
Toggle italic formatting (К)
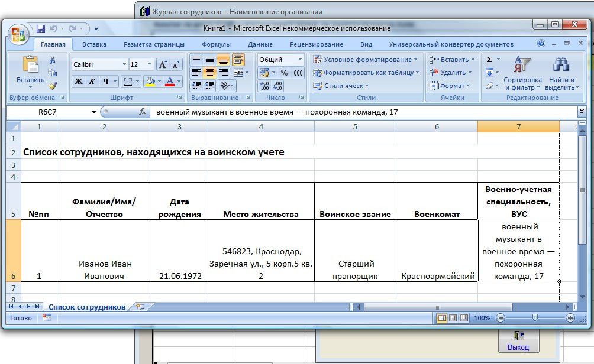pyautogui.click(x=92, y=82)
